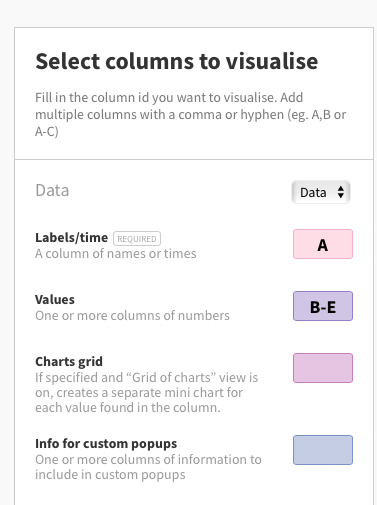Click the Charts grid binding label
This screenshot has width=377, height=505.
tap(69, 362)
